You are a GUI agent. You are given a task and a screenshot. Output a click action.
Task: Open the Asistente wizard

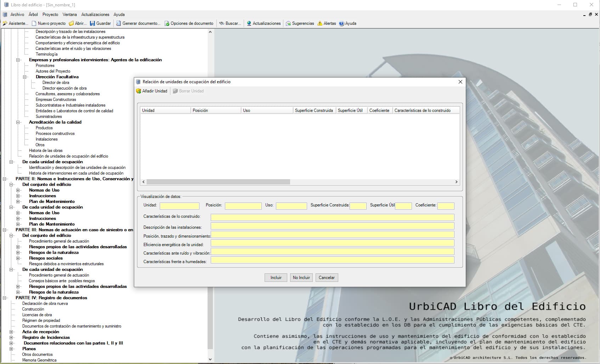pos(15,23)
